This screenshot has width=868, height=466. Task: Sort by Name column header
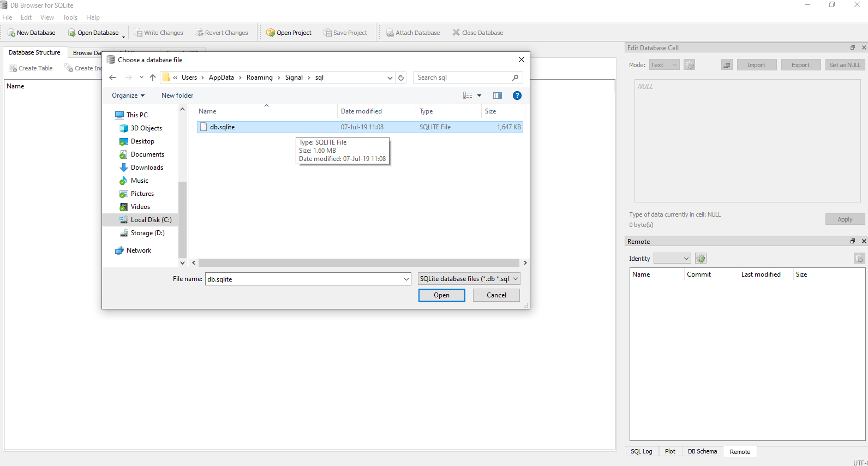[x=266, y=111]
